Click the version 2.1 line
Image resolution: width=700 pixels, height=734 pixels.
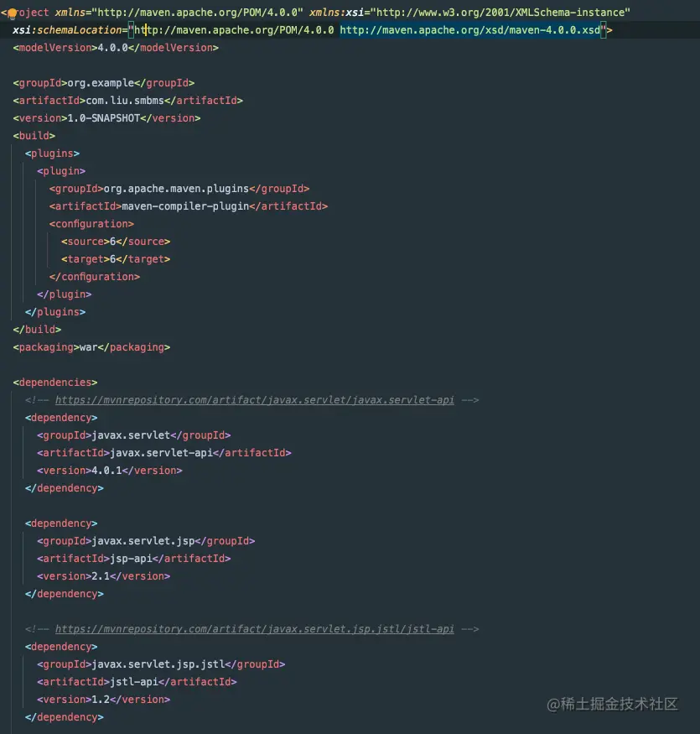104,576
